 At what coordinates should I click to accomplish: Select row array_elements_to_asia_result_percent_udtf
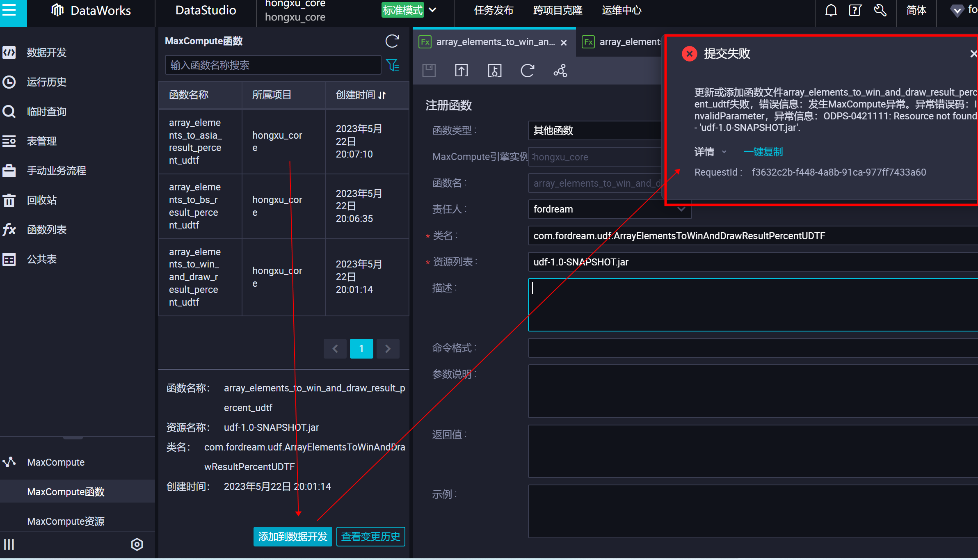284,142
